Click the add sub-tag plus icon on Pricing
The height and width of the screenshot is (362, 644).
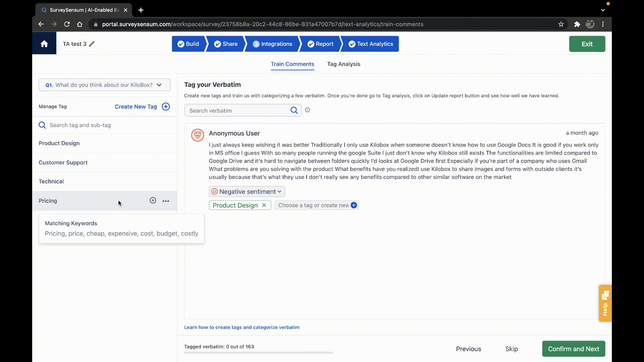point(153,200)
